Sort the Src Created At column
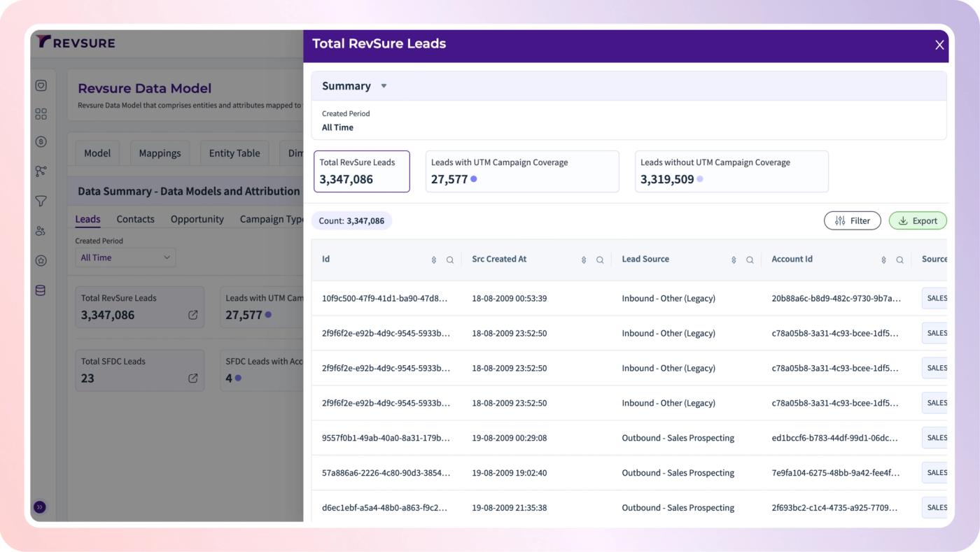The image size is (980, 552). click(584, 260)
